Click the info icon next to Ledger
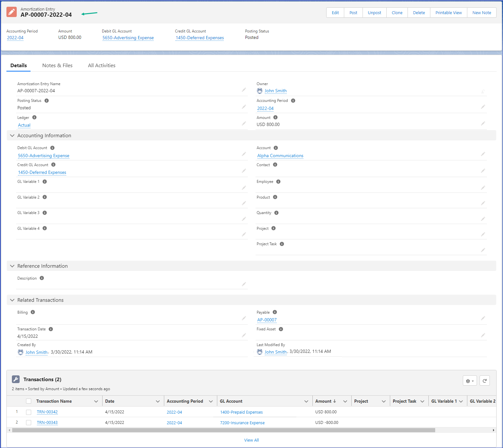Screen dimensions: 503x448 [x=34, y=118]
